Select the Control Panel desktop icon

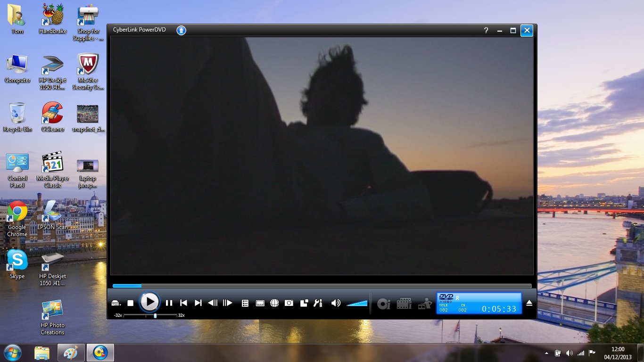tap(17, 170)
